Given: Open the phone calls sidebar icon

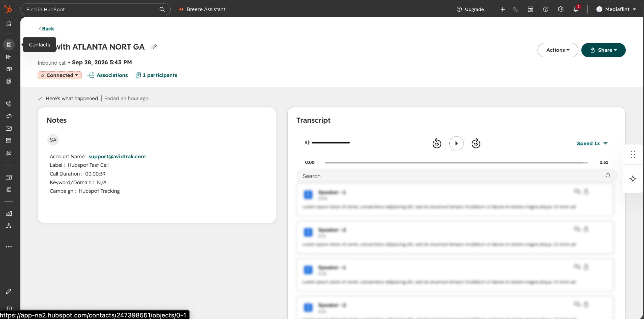Looking at the screenshot, I should tap(9, 104).
